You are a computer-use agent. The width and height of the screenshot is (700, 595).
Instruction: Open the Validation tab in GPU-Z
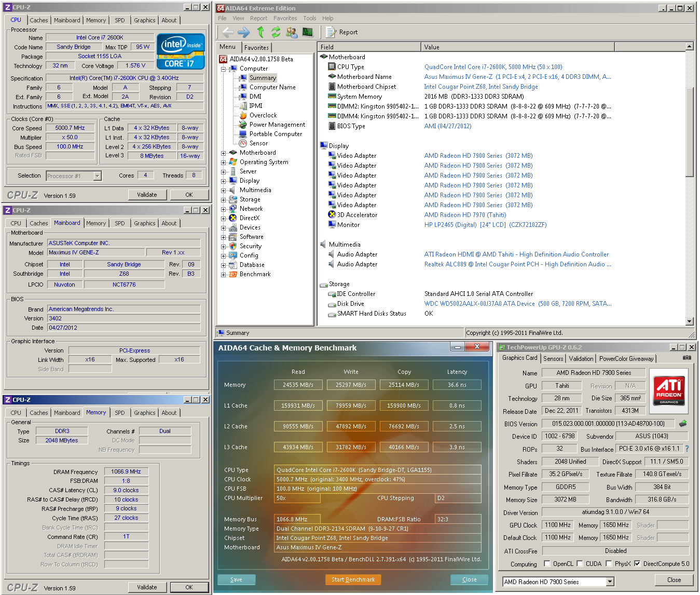pos(581,359)
